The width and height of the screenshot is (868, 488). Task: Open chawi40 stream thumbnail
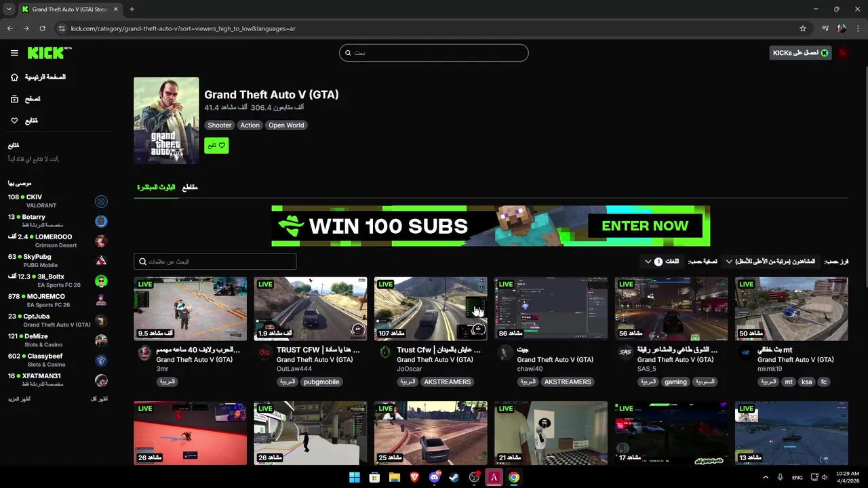(x=551, y=308)
